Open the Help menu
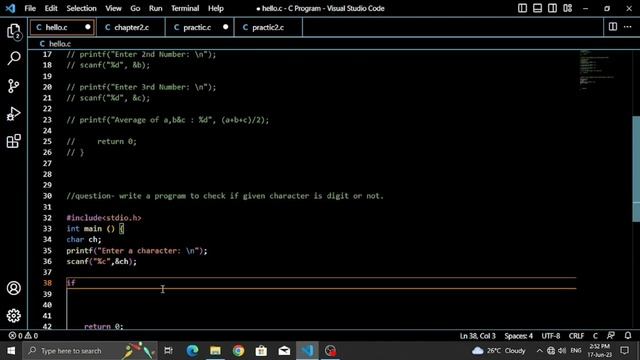640x360 pixels. (216, 8)
